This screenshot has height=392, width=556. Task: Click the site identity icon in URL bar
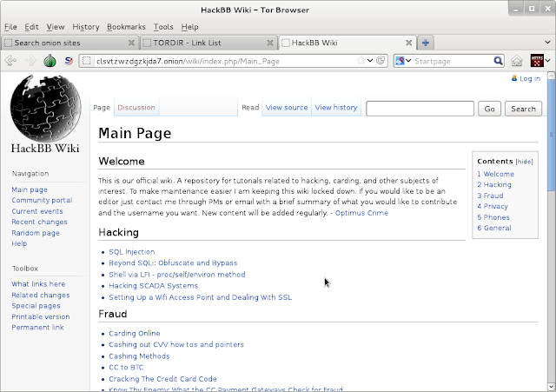point(87,61)
